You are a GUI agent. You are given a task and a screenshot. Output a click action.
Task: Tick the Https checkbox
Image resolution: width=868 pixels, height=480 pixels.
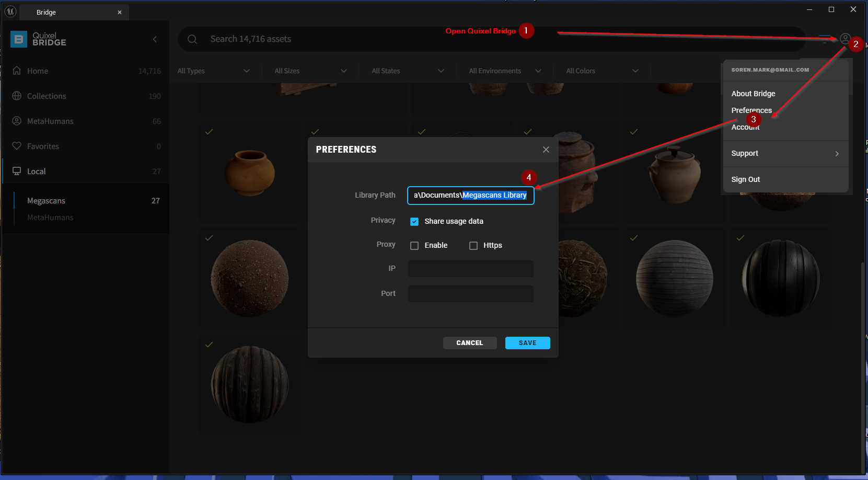coord(473,245)
